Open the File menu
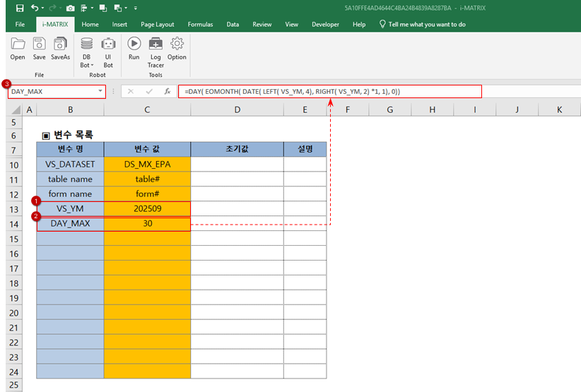The height and width of the screenshot is (392, 581). (x=20, y=24)
